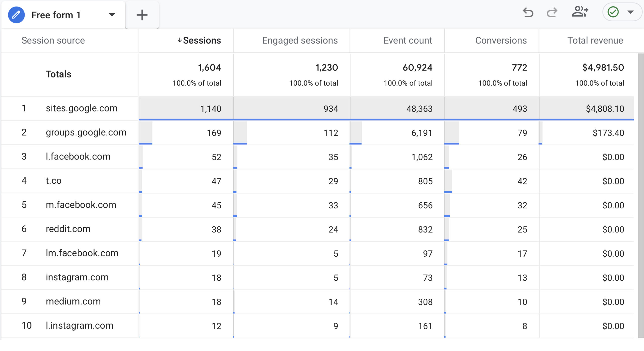Image resolution: width=644 pixels, height=351 pixels.
Task: Click the Session source column header
Action: click(x=53, y=40)
